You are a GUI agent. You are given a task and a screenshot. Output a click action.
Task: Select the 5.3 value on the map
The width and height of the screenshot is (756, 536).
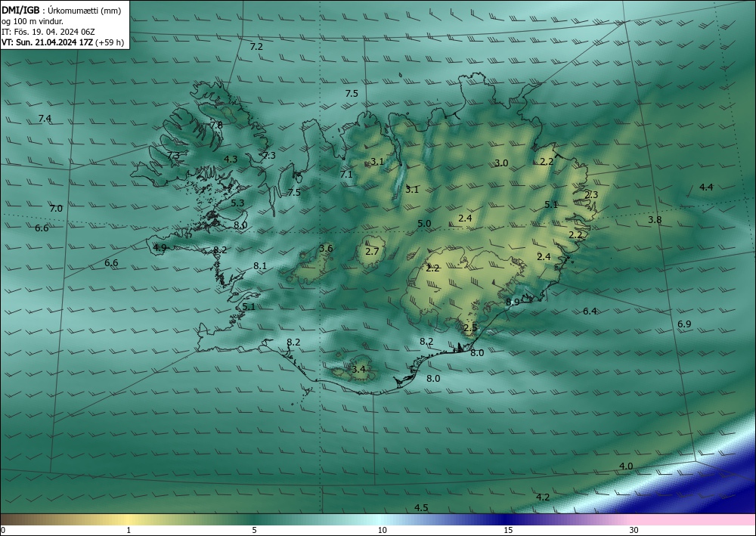click(237, 203)
